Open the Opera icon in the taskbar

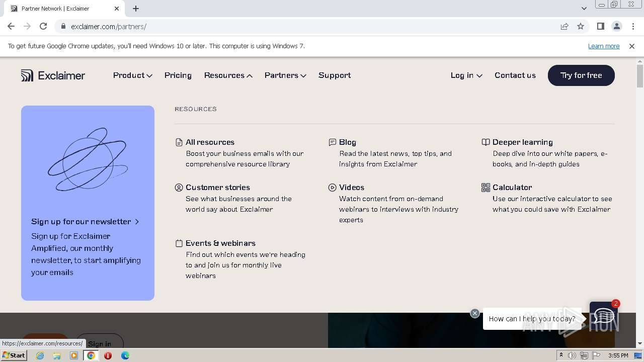[x=108, y=355]
